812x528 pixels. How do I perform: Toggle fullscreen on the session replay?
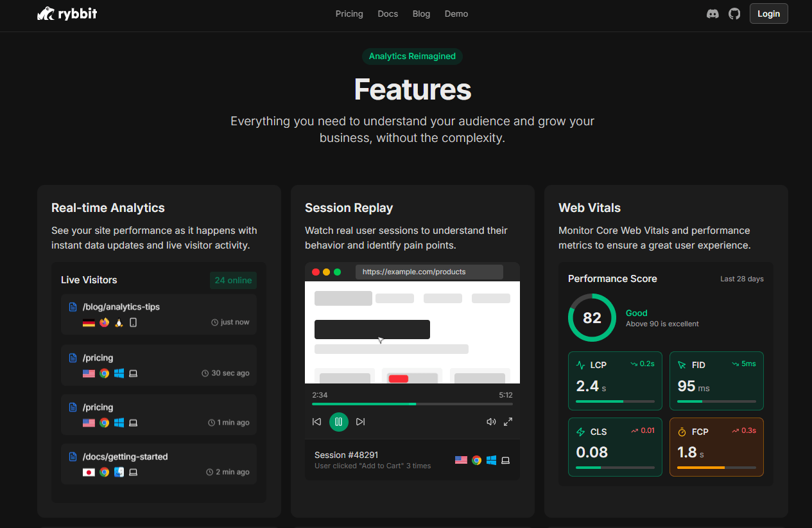click(x=508, y=421)
